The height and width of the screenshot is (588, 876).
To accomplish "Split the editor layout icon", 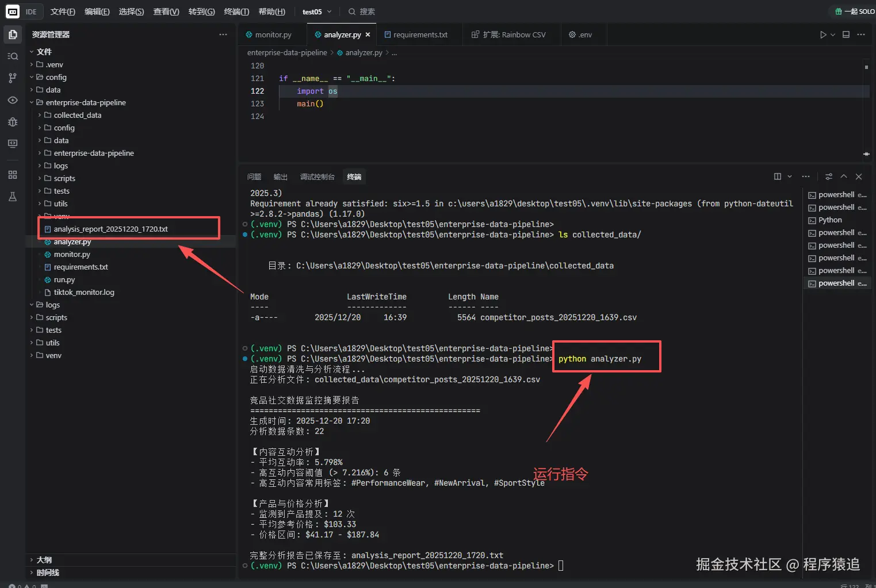I will pyautogui.click(x=846, y=34).
